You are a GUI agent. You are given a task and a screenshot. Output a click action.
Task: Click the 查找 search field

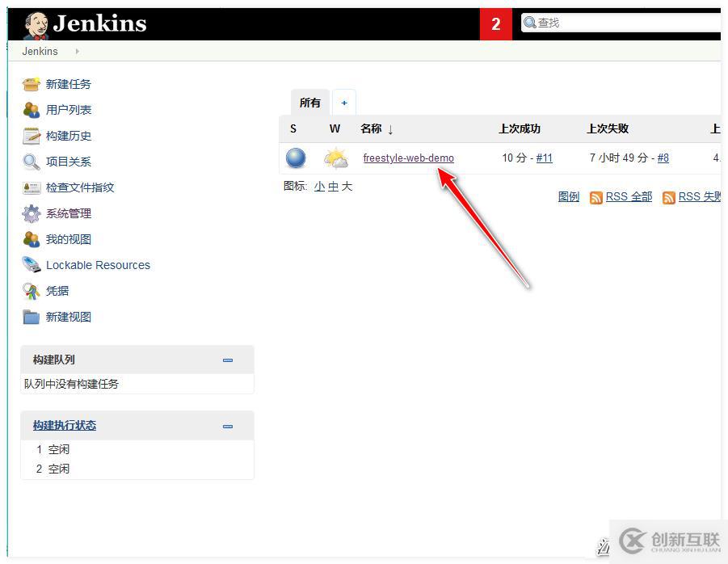coord(621,23)
